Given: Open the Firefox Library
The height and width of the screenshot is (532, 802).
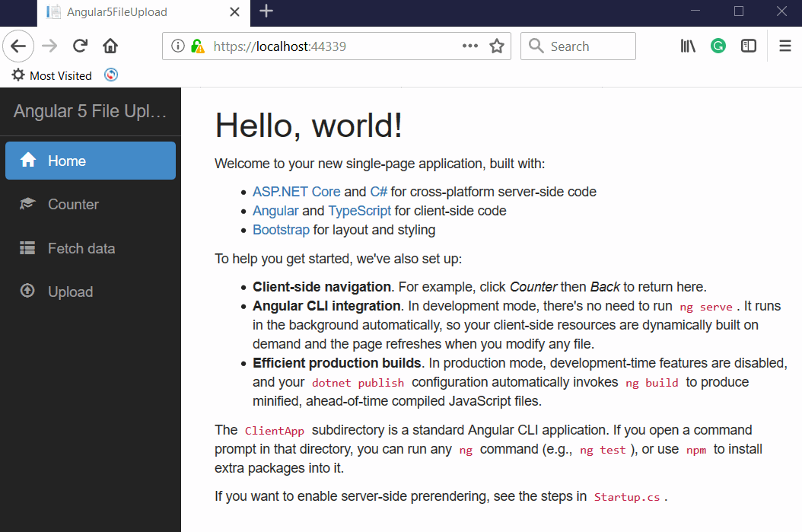Looking at the screenshot, I should [x=688, y=46].
